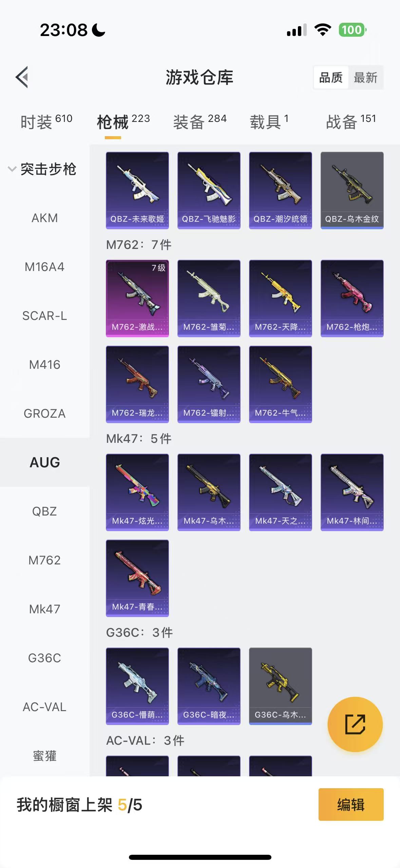Switch sorting to 最新
The height and width of the screenshot is (868, 400).
pos(366,78)
